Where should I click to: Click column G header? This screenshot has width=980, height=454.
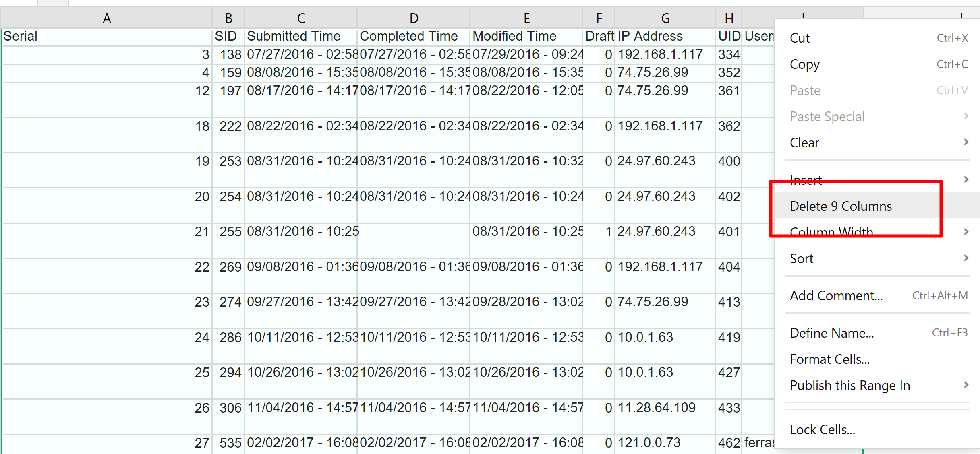pos(665,19)
